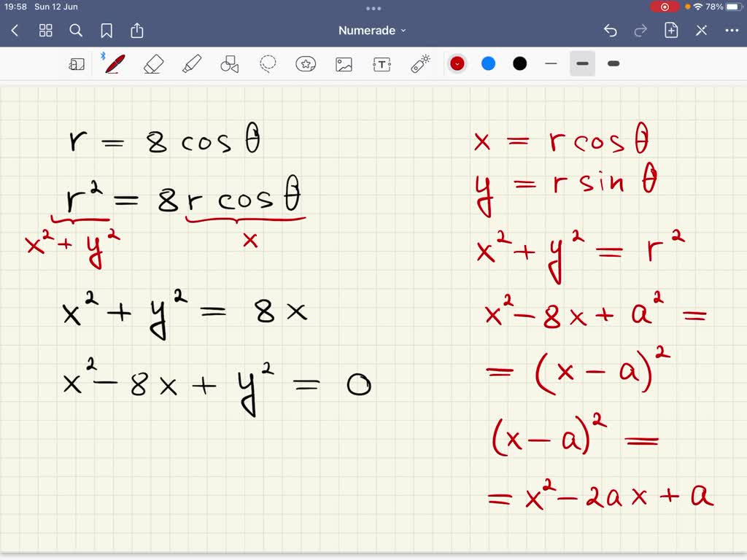Open the Shapes tool
747x560 pixels.
229,63
